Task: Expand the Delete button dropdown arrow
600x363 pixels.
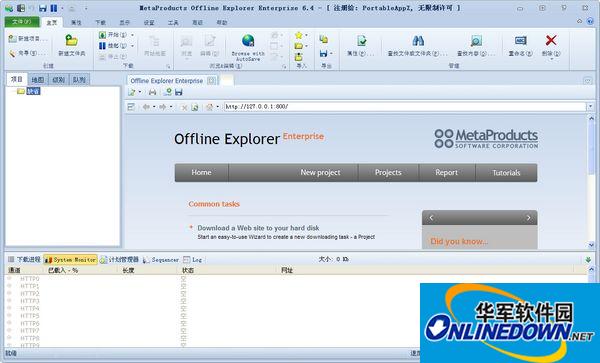Action: [551, 59]
